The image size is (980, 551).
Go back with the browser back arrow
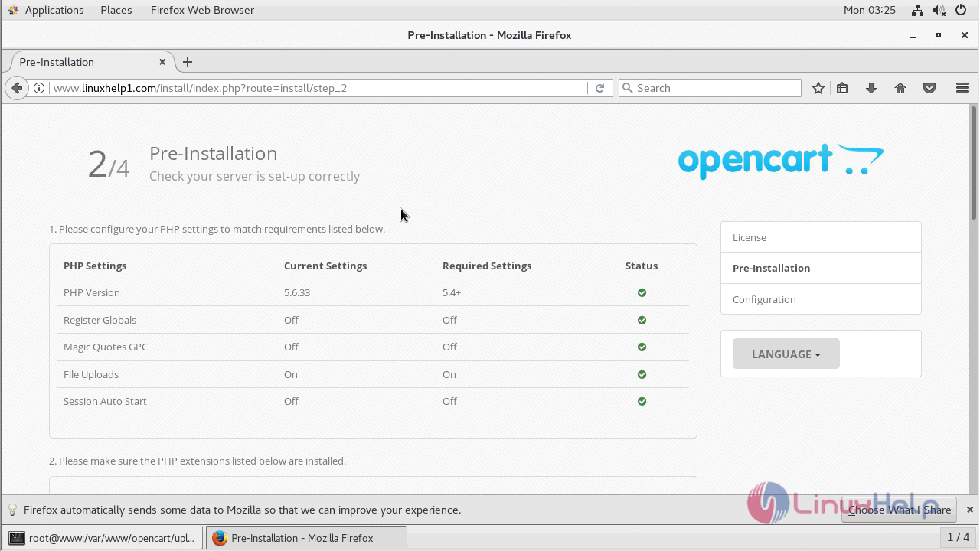coord(17,88)
